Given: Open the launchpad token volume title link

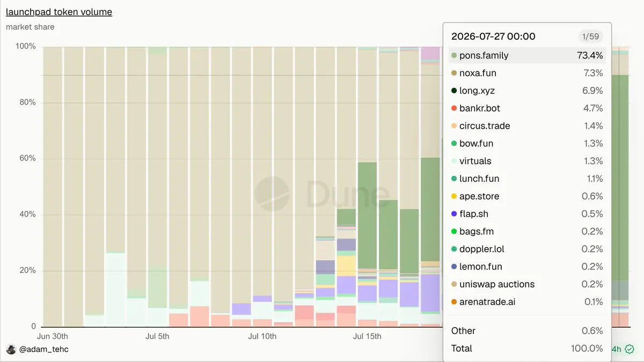Looking at the screenshot, I should point(59,12).
